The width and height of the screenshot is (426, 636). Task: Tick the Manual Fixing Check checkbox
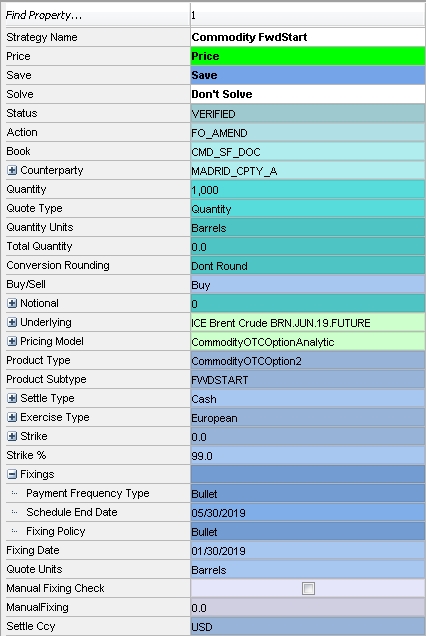[308, 588]
